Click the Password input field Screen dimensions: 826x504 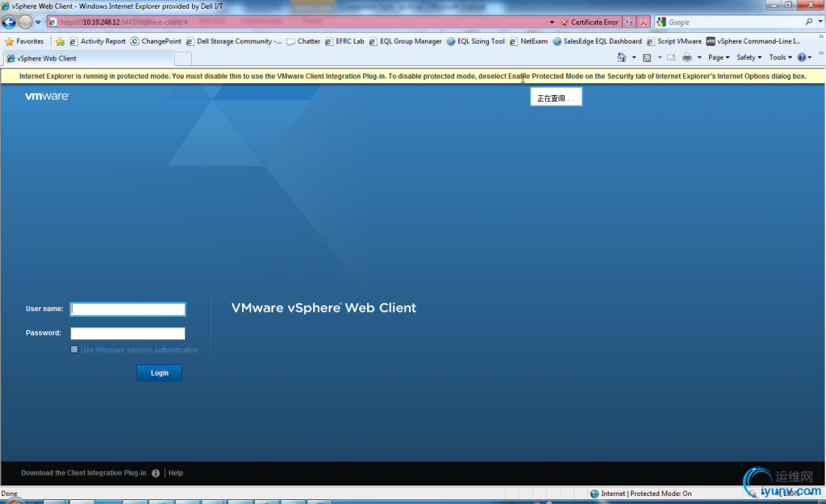128,333
